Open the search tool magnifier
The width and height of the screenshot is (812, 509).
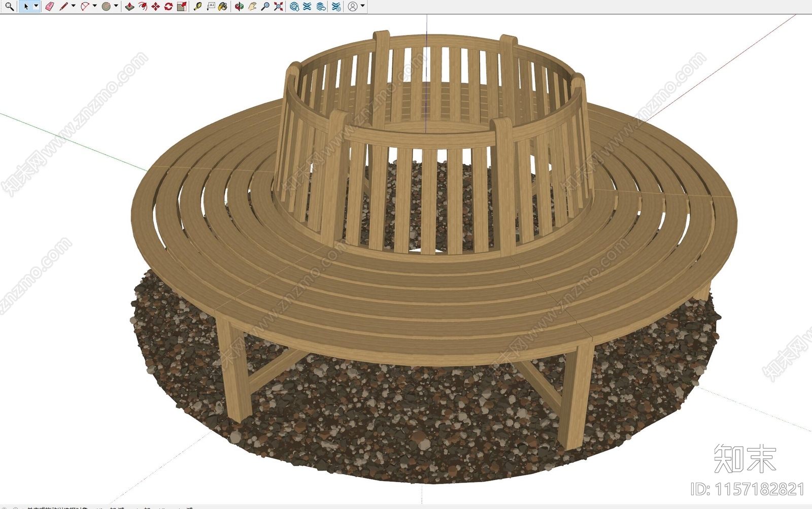tap(9, 7)
